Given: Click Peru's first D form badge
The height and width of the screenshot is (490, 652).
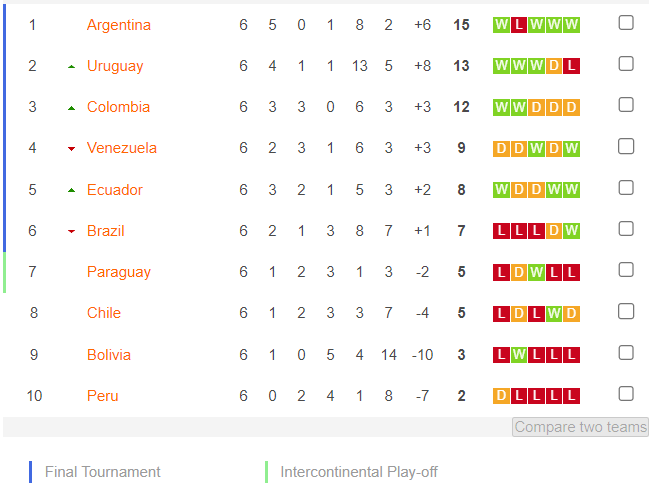Looking at the screenshot, I should [x=501, y=396].
